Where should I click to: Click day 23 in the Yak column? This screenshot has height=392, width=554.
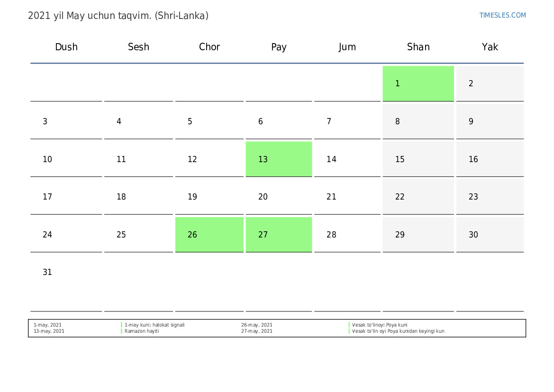coord(490,197)
